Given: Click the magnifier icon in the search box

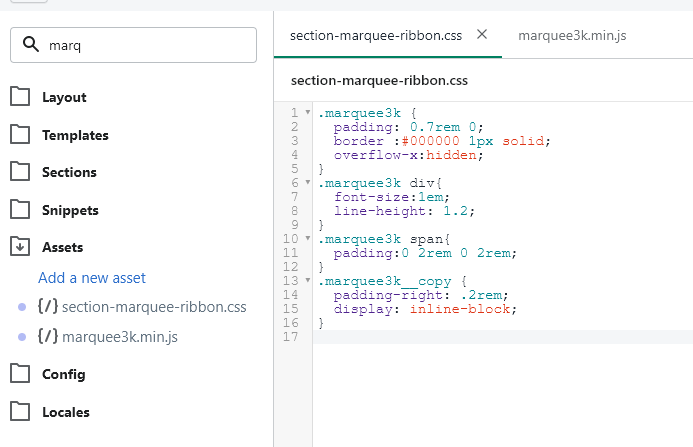Looking at the screenshot, I should point(31,45).
